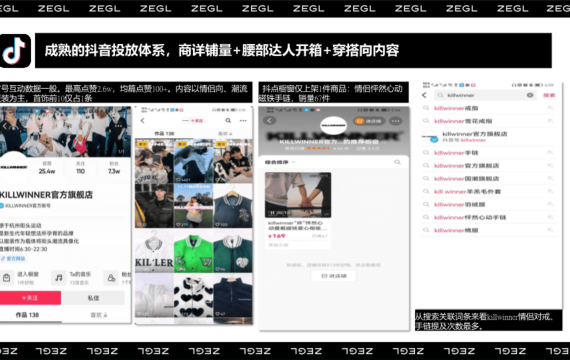Open the black hearts fleece jacket thumbnail
570x360 pixels.
[193, 295]
